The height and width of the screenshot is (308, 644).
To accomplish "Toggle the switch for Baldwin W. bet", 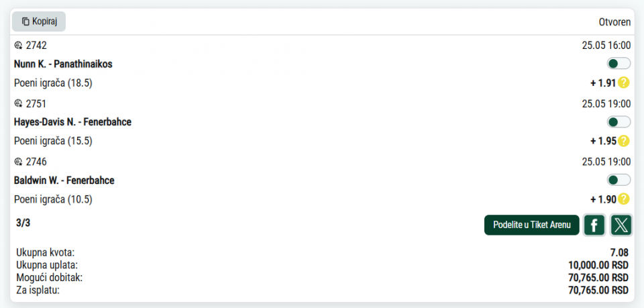I will pos(619,180).
